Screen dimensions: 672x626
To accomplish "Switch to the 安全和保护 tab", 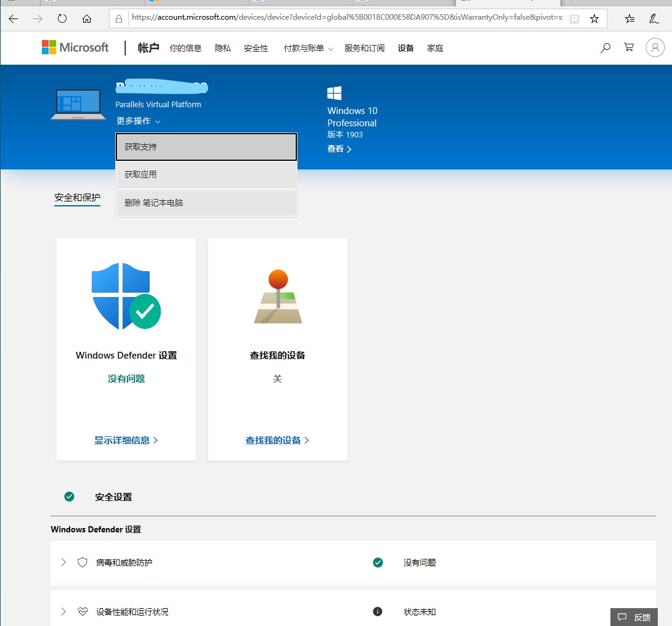I will tap(77, 198).
